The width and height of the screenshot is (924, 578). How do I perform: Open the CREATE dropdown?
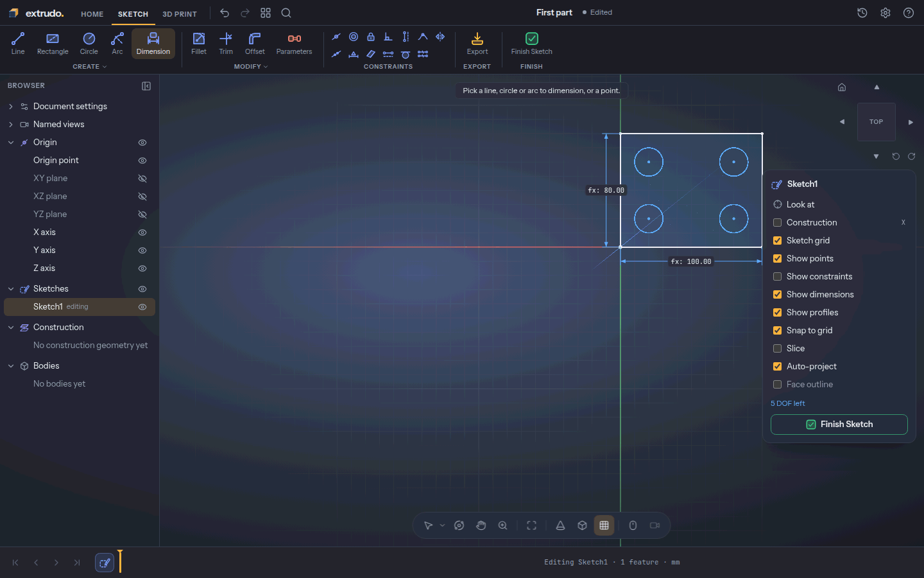(90, 67)
